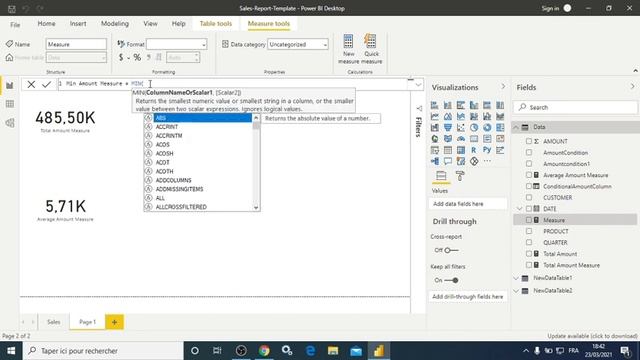The image size is (640, 360).
Task: Check the CUSTOMER field checkbox
Action: click(529, 198)
